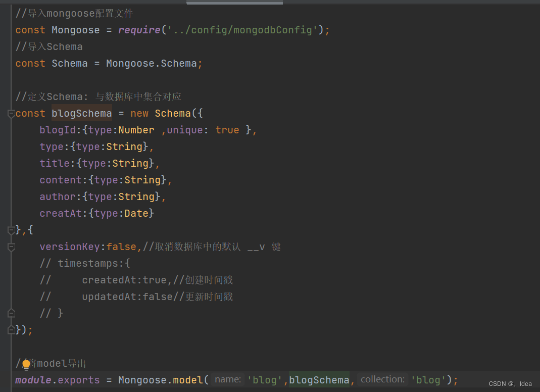Toggle the fold marker at '},{'

click(x=11, y=230)
